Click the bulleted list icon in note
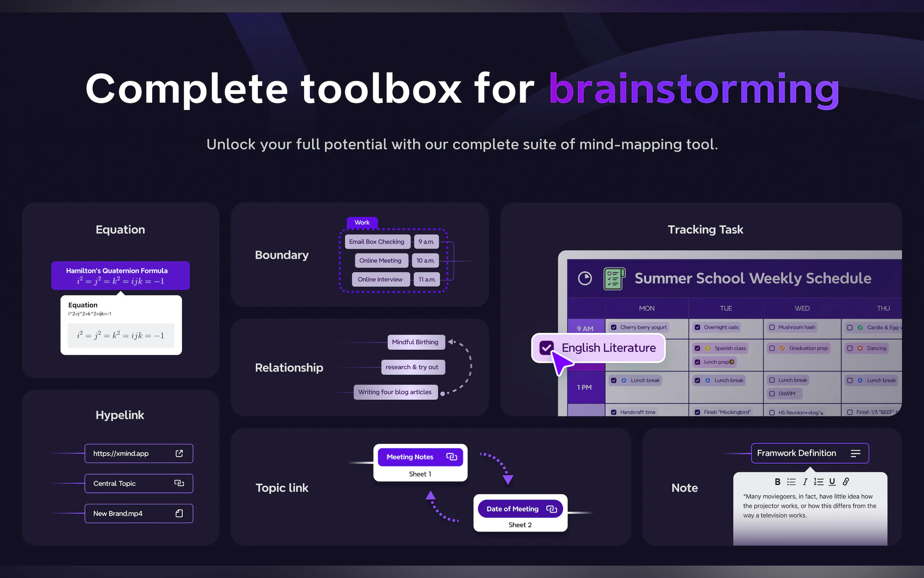 (791, 482)
